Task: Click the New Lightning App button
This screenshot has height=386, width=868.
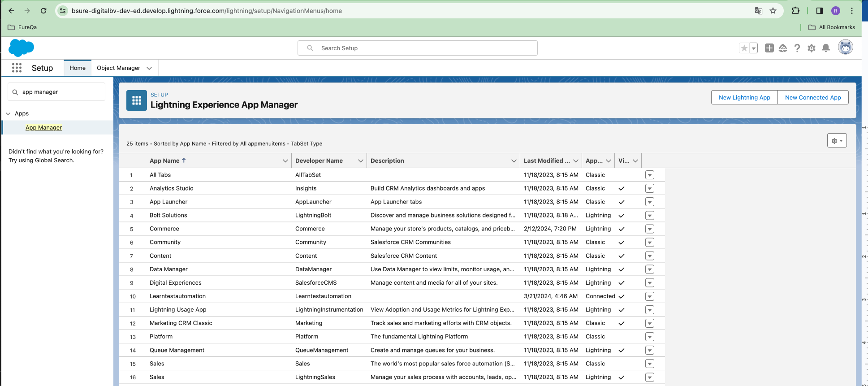Action: click(744, 98)
